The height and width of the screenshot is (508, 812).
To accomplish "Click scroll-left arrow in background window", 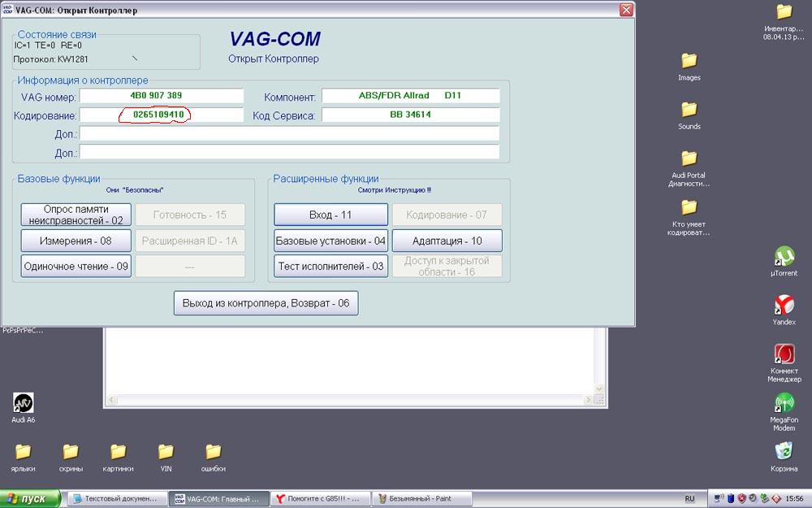I will [x=112, y=400].
